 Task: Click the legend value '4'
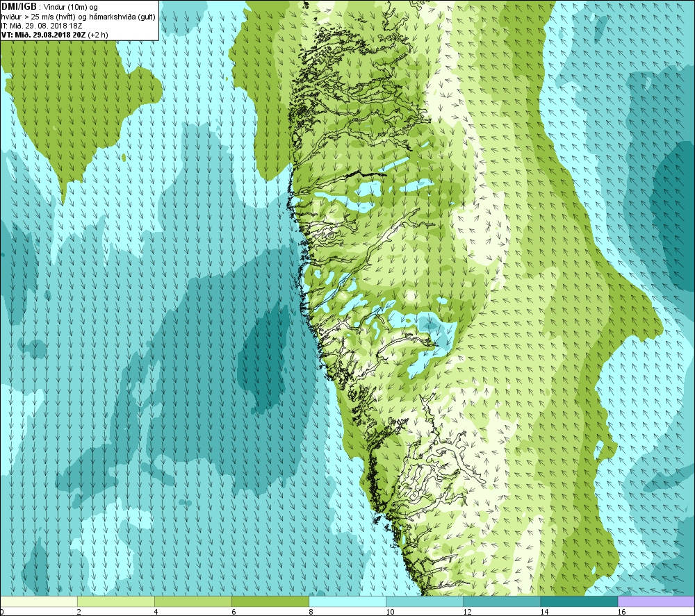click(156, 612)
